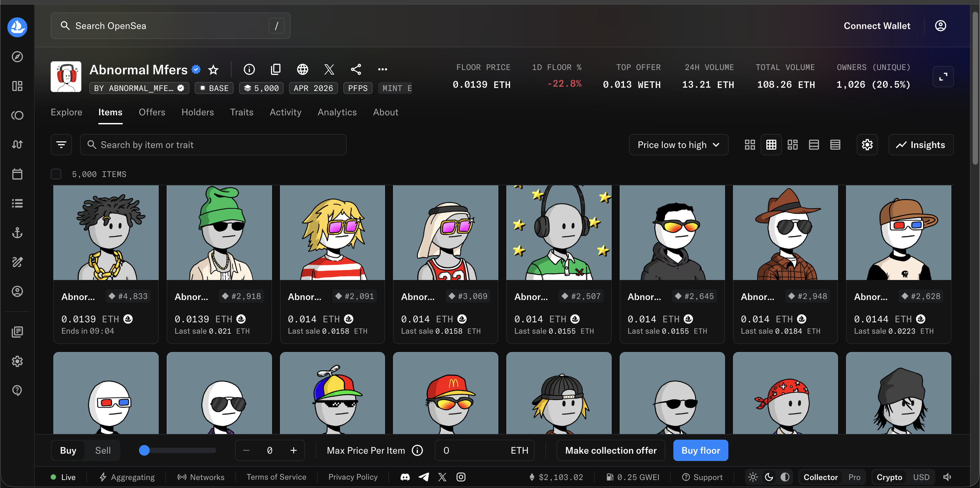Click the Buy floor button

coord(700,450)
